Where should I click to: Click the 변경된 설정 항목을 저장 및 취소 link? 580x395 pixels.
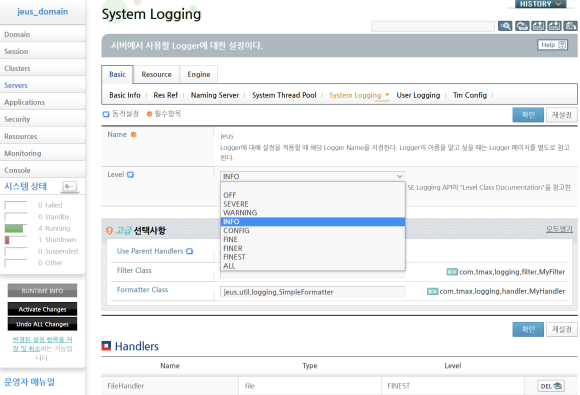pos(43,344)
